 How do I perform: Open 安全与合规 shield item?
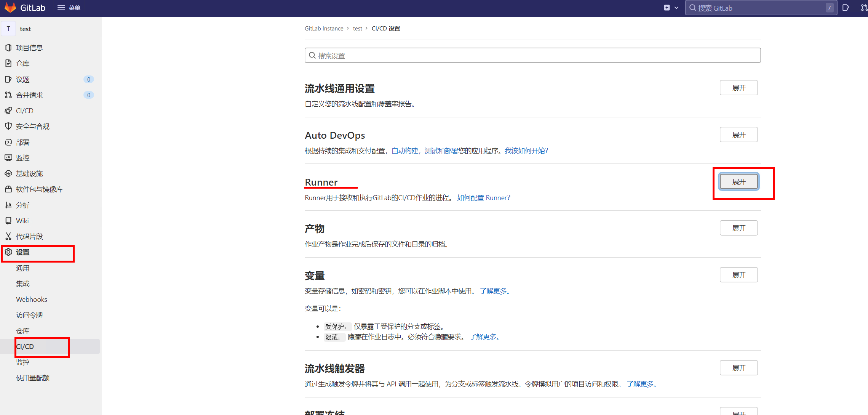click(x=32, y=126)
